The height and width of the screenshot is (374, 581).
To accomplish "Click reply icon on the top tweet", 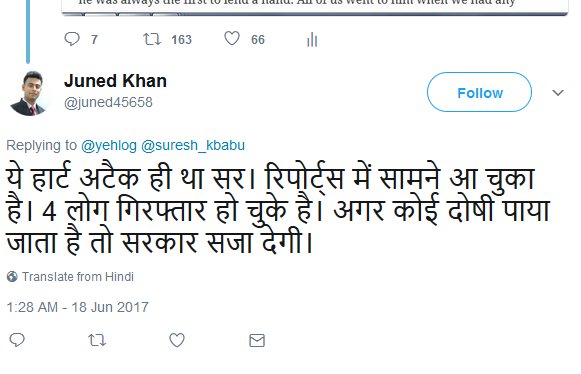I will 72,39.
